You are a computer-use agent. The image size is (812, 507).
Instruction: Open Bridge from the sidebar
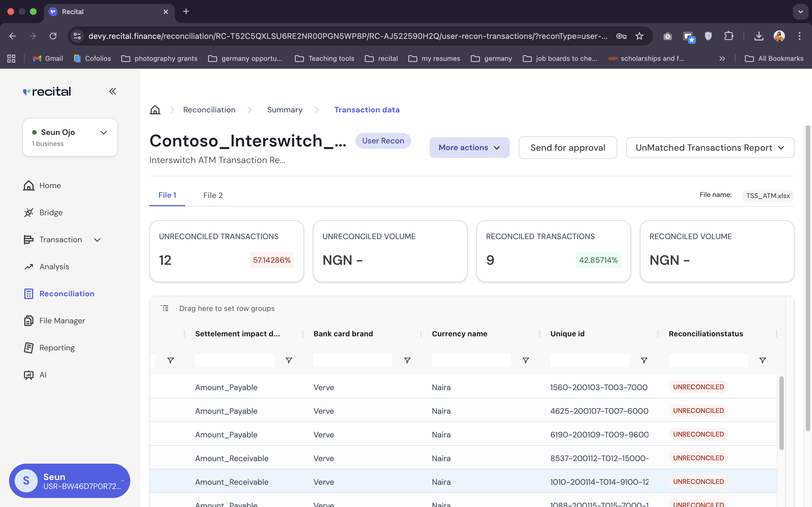point(51,213)
